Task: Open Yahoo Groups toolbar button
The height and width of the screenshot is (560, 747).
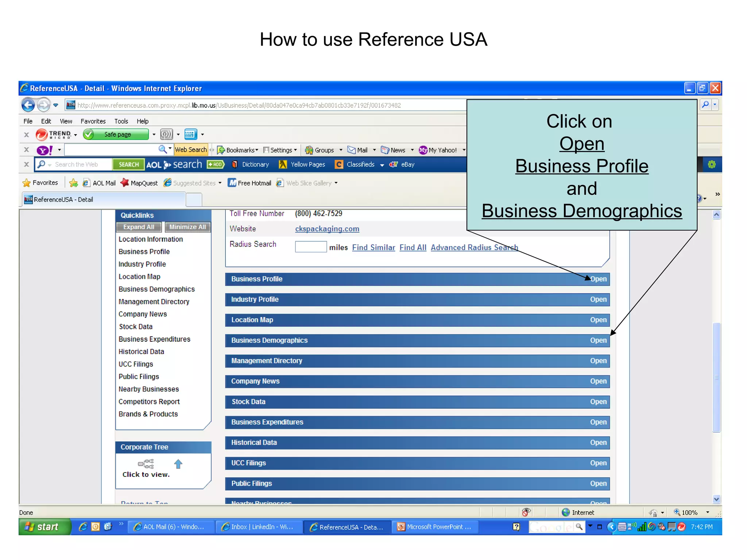Action: [x=320, y=150]
